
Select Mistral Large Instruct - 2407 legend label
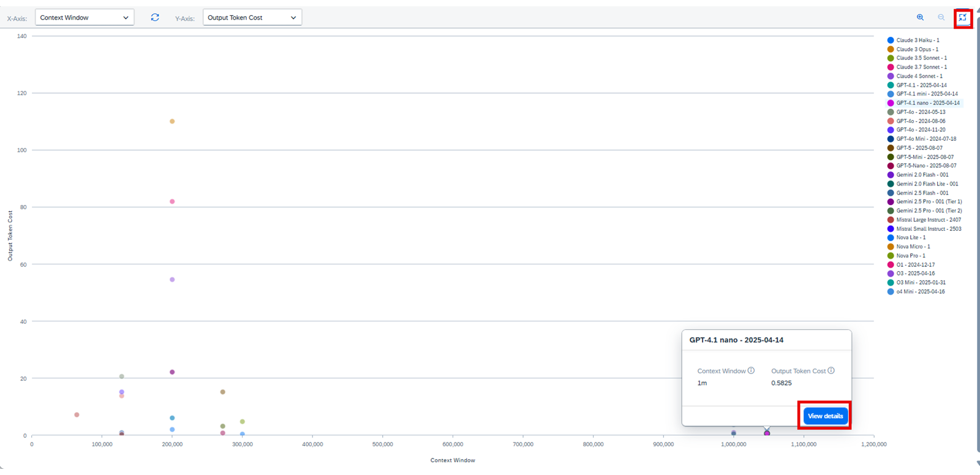click(929, 220)
